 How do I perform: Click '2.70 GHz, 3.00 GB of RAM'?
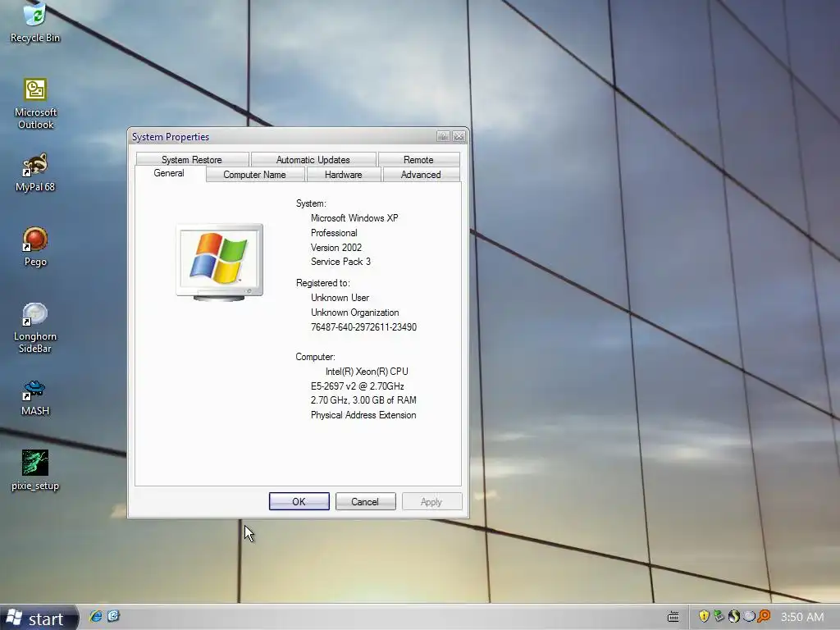[x=363, y=400]
